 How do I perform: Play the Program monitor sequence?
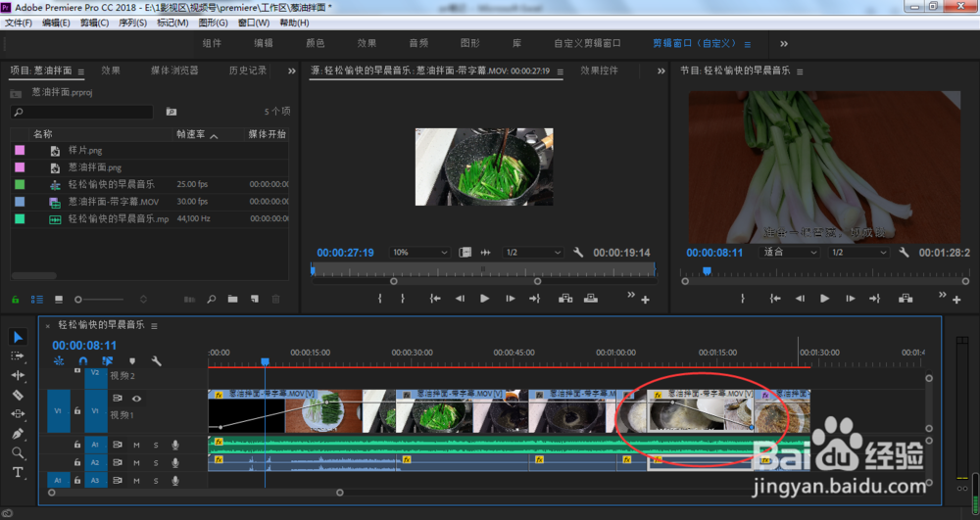click(824, 299)
